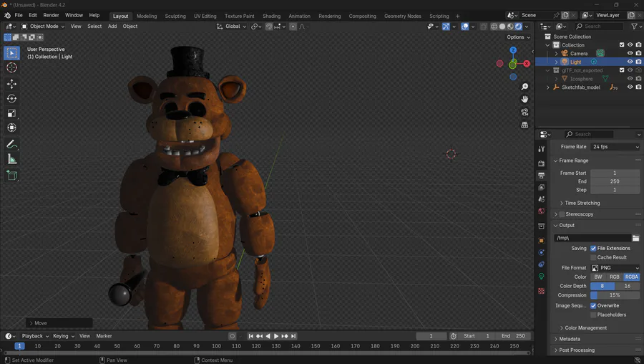Open the Texture properties tab icon
The height and width of the screenshot is (364, 644).
tap(542, 291)
